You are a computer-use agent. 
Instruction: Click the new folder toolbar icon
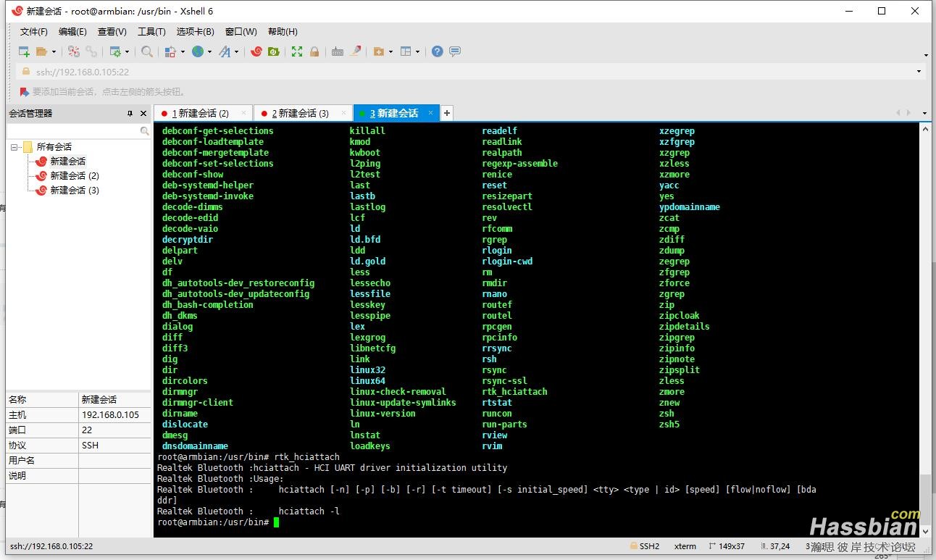[379, 51]
